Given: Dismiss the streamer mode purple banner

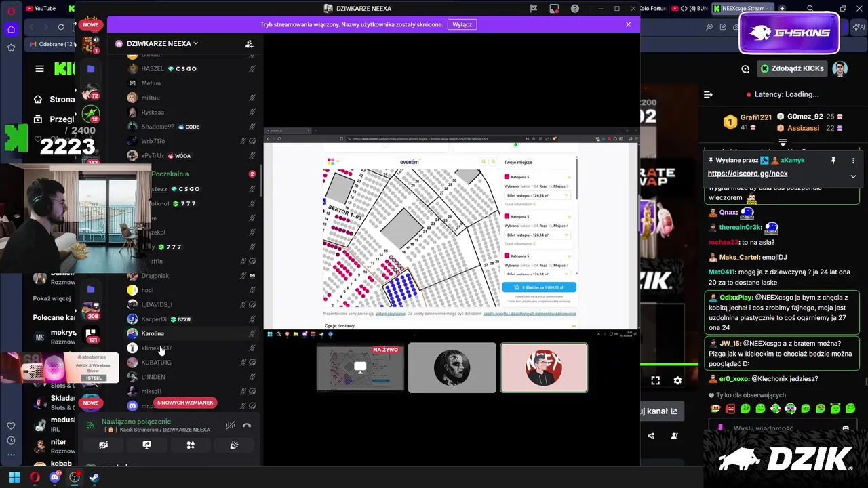Looking at the screenshot, I should click(x=628, y=24).
